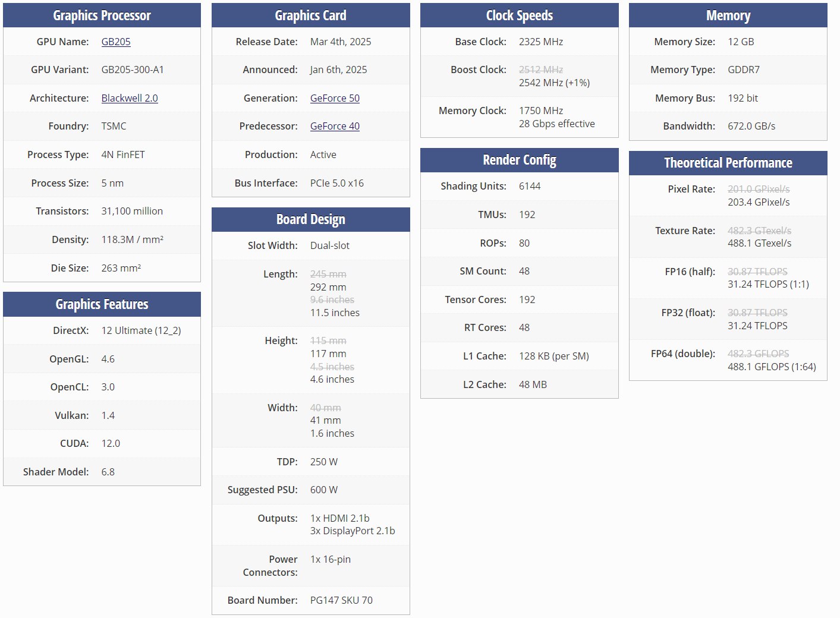Click the memory bus value 192 bit
Screen dimensions: 840x618
[743, 98]
